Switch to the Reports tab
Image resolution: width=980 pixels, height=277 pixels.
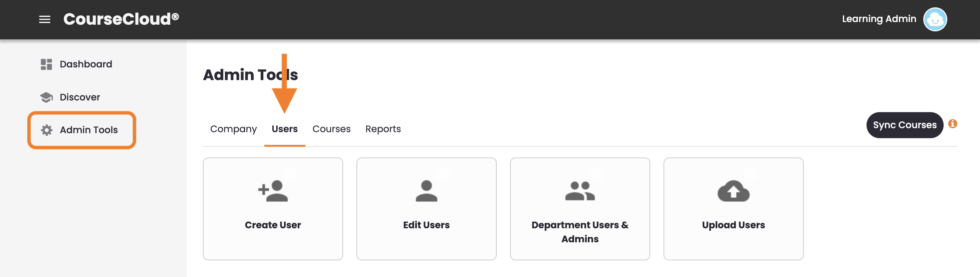(x=383, y=129)
